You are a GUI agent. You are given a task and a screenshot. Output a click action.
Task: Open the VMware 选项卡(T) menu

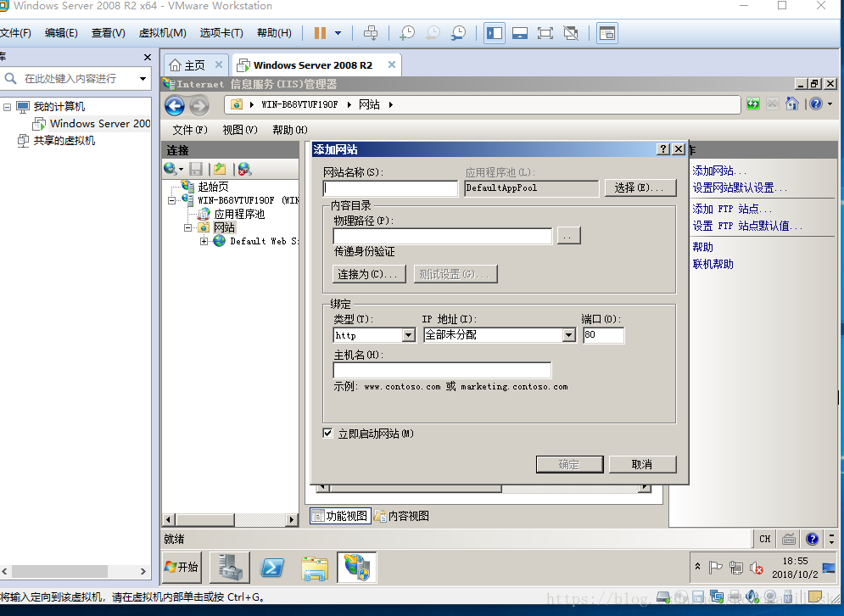221,33
